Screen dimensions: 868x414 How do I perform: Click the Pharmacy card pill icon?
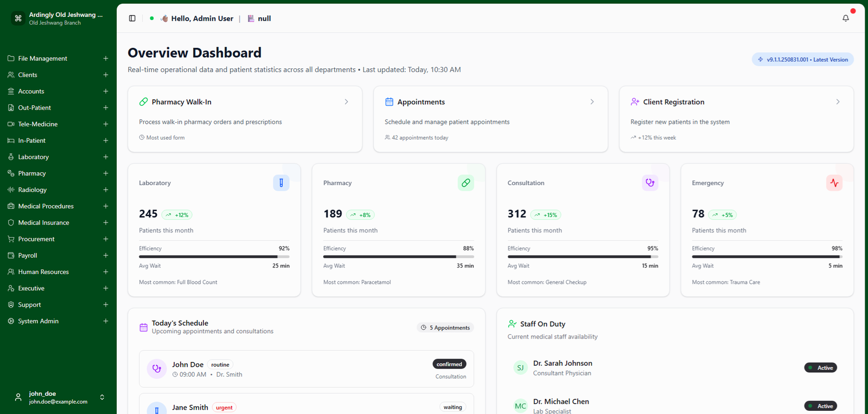click(465, 183)
